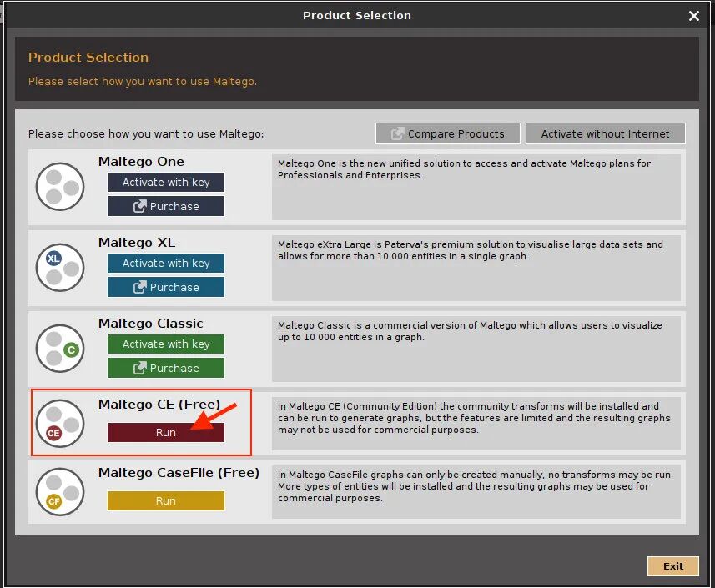715x588 pixels.
Task: Click the Maltego CaseFile logo icon
Action: pyautogui.click(x=60, y=492)
